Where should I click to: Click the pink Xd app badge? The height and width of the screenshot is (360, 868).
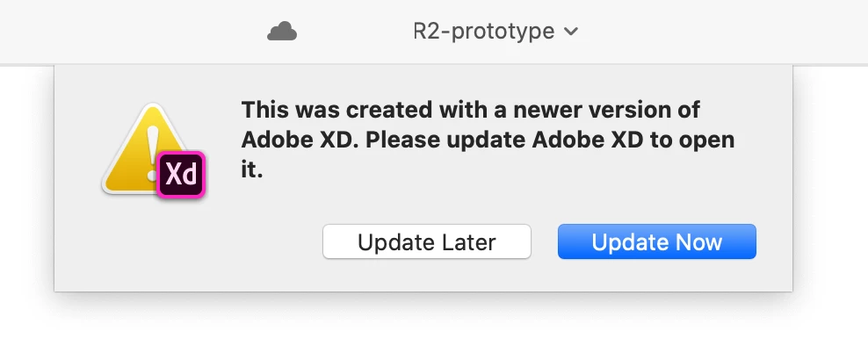(x=181, y=174)
